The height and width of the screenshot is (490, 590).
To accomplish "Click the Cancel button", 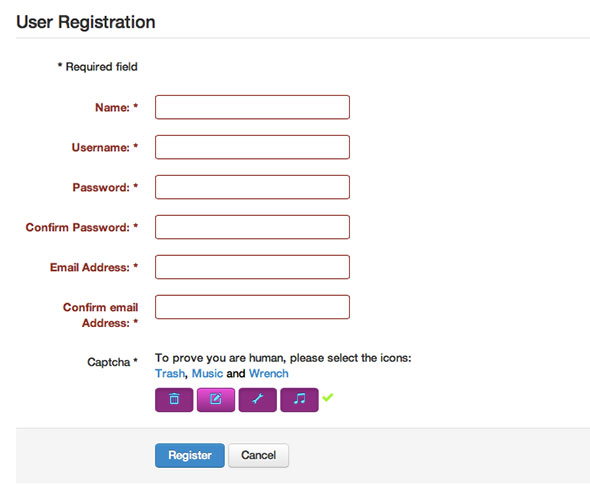I will (259, 455).
